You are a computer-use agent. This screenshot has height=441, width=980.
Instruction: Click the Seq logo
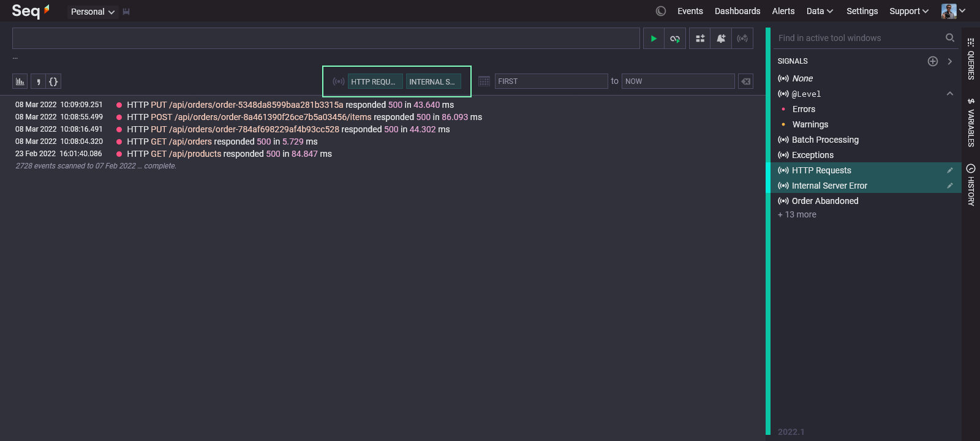tap(30, 11)
